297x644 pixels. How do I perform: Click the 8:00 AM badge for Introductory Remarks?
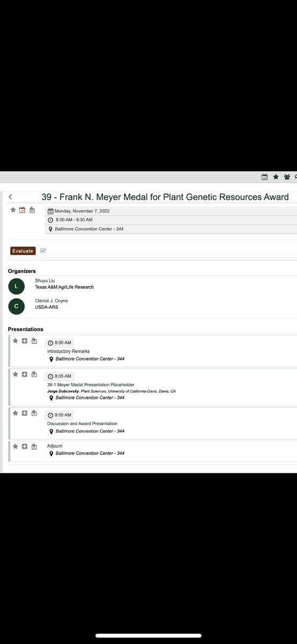(60, 342)
